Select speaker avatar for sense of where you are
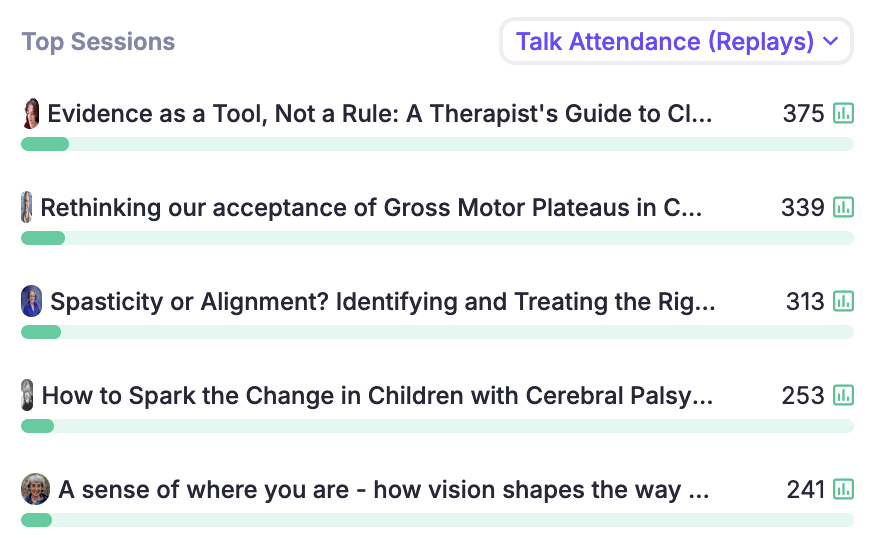884x548 pixels. click(35, 490)
